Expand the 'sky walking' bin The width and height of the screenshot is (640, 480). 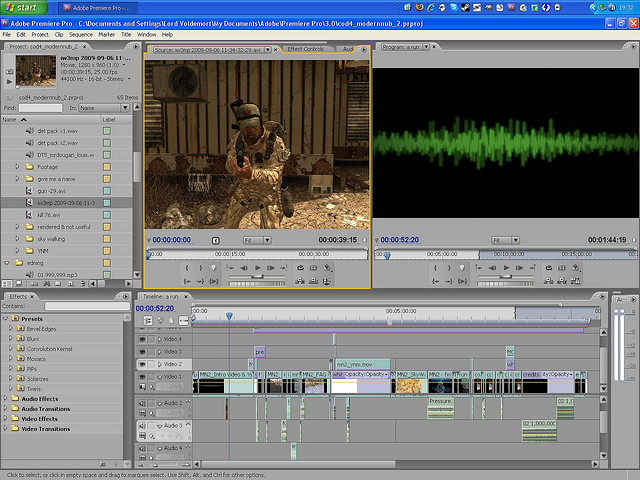[17, 238]
